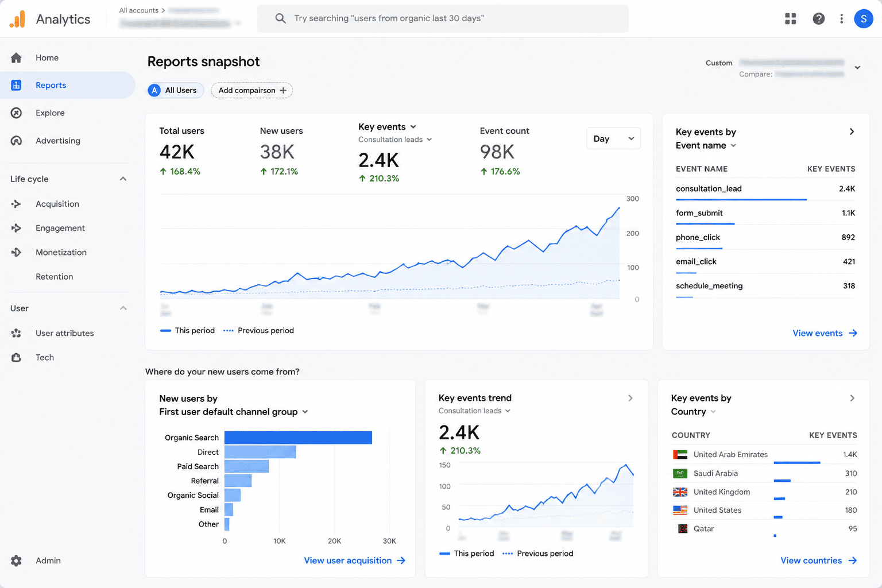The image size is (882, 588).
Task: Click in the Analytics search field
Action: (443, 18)
